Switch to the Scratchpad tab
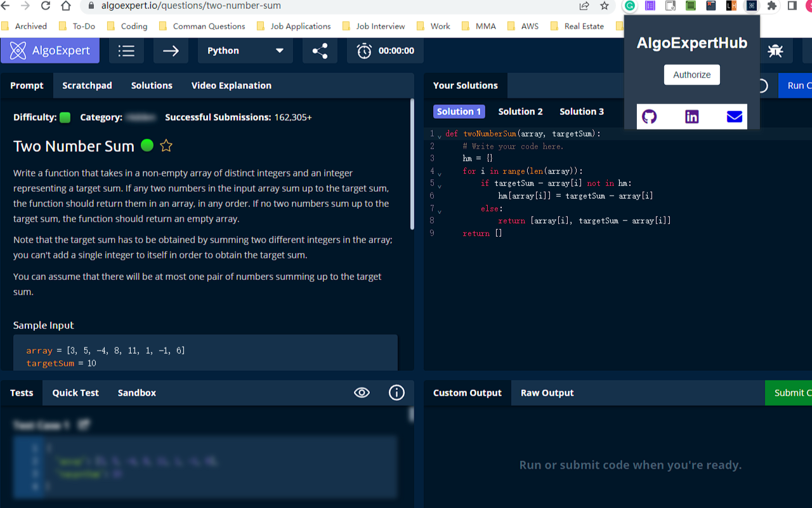Image resolution: width=812 pixels, height=508 pixels. pos(87,86)
